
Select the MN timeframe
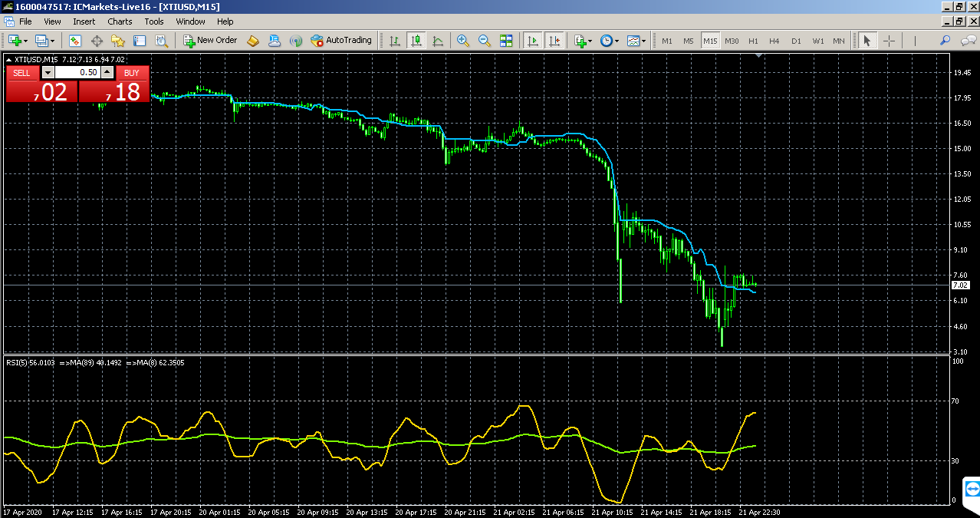click(x=839, y=41)
